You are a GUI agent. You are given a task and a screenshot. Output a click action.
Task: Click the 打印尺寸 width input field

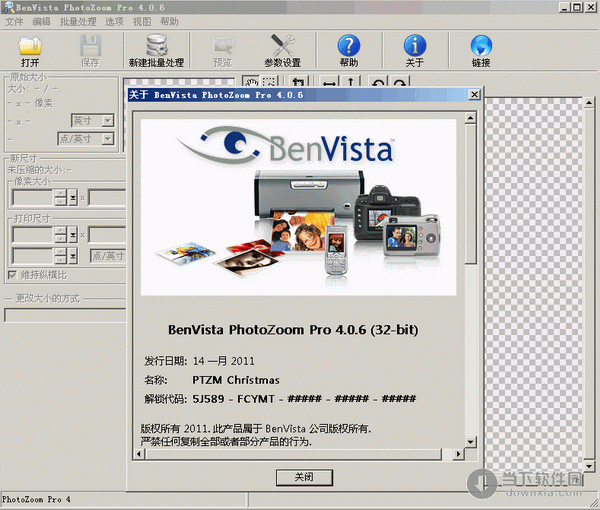33,235
